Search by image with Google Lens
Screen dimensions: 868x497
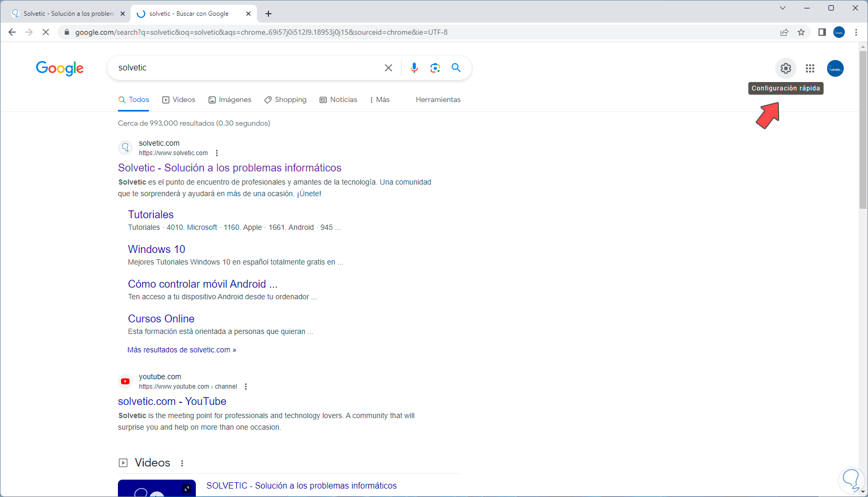point(435,68)
